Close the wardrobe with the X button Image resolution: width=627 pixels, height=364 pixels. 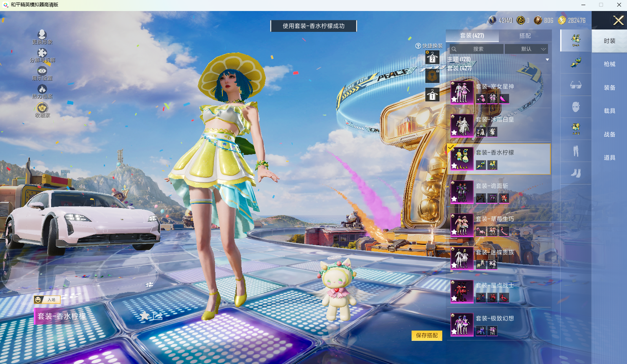click(618, 20)
